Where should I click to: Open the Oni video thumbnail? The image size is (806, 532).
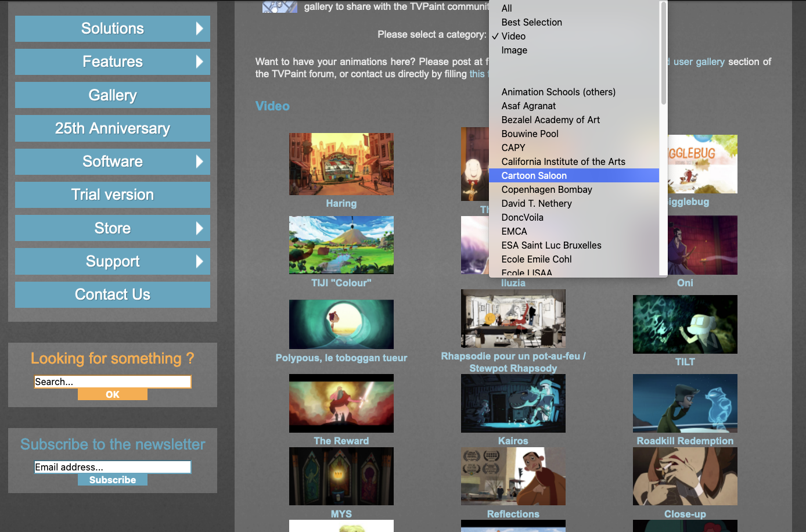(701, 245)
